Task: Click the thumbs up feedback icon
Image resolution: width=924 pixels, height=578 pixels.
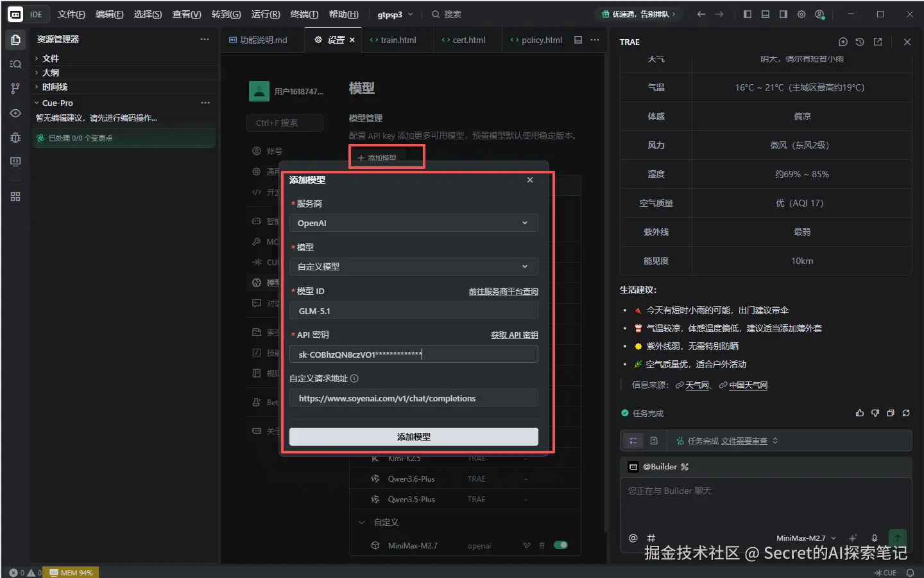Action: 860,413
